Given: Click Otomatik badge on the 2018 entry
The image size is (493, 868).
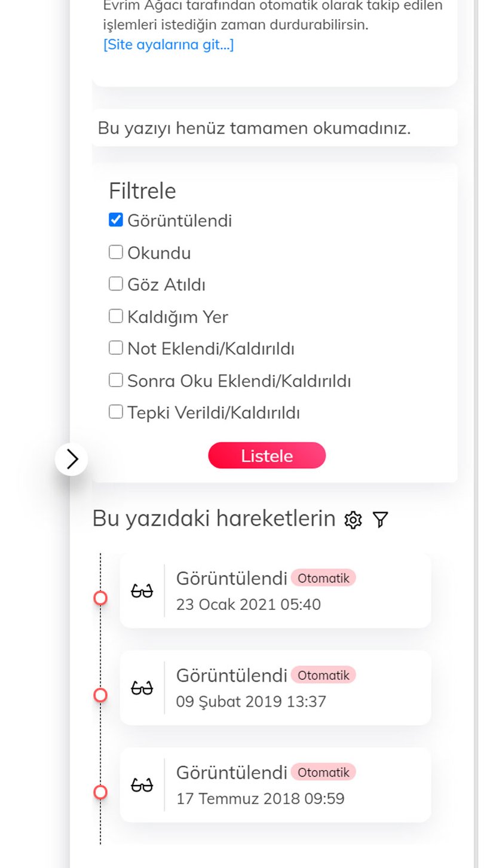Looking at the screenshot, I should click(323, 772).
